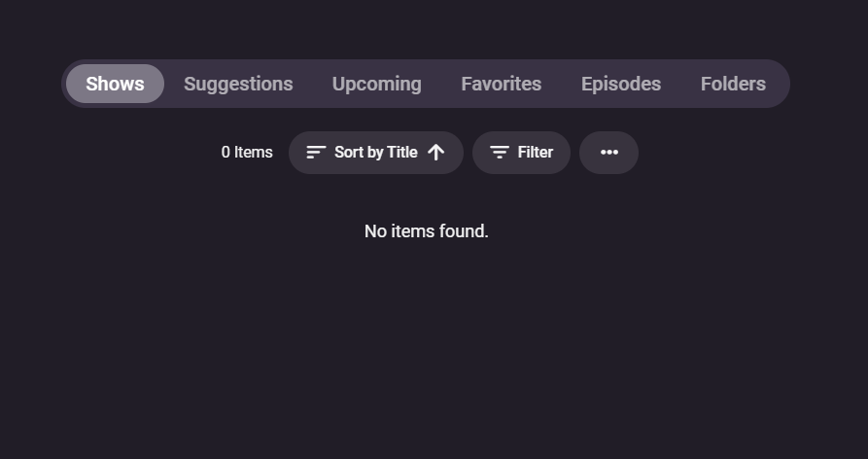Go to the Upcoming tab
This screenshot has width=868, height=459.
coord(377,84)
